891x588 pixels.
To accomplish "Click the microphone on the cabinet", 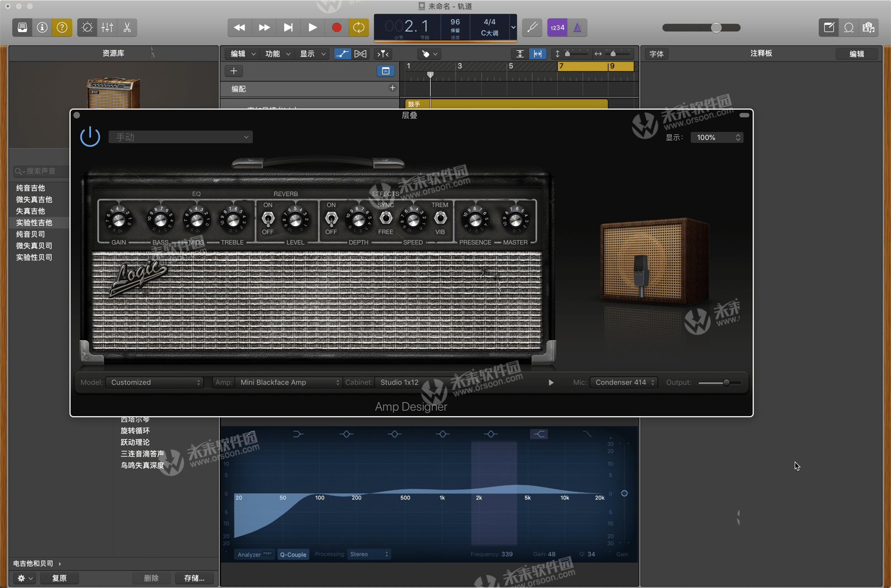I will tap(640, 275).
